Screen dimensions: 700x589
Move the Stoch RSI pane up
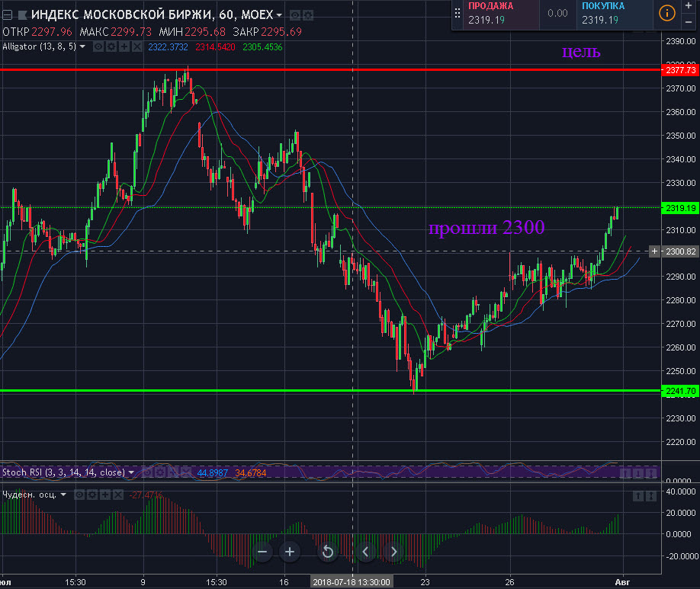(x=625, y=473)
